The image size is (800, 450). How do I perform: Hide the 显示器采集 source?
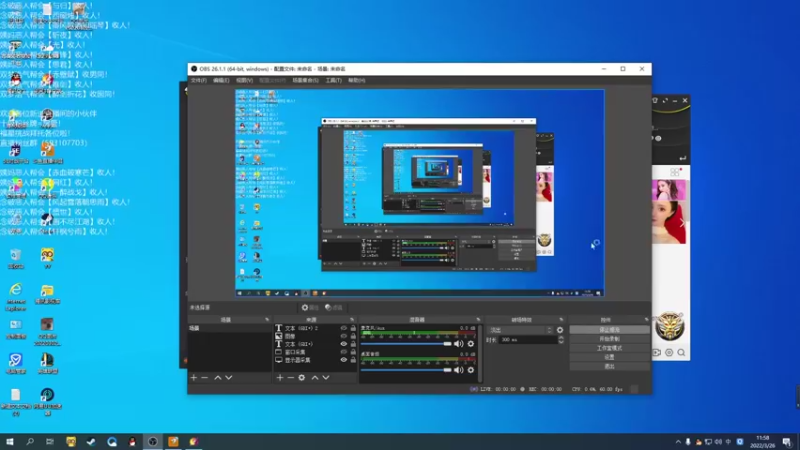(343, 360)
